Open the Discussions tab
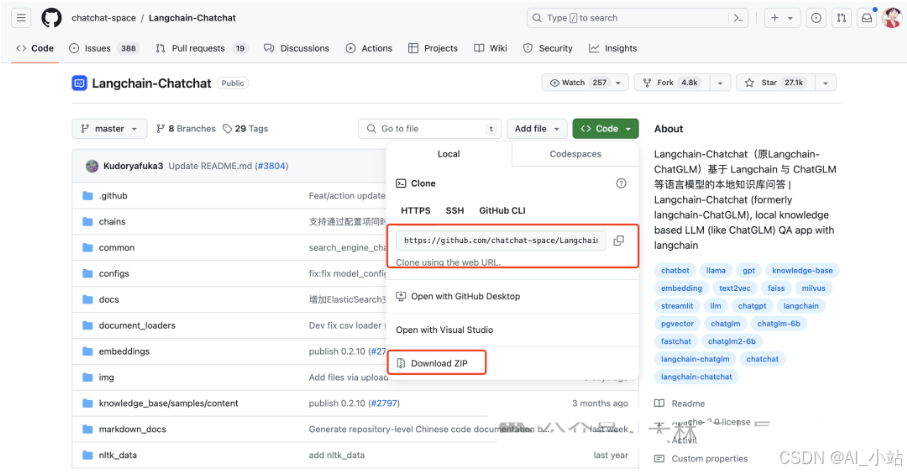 pyautogui.click(x=297, y=48)
